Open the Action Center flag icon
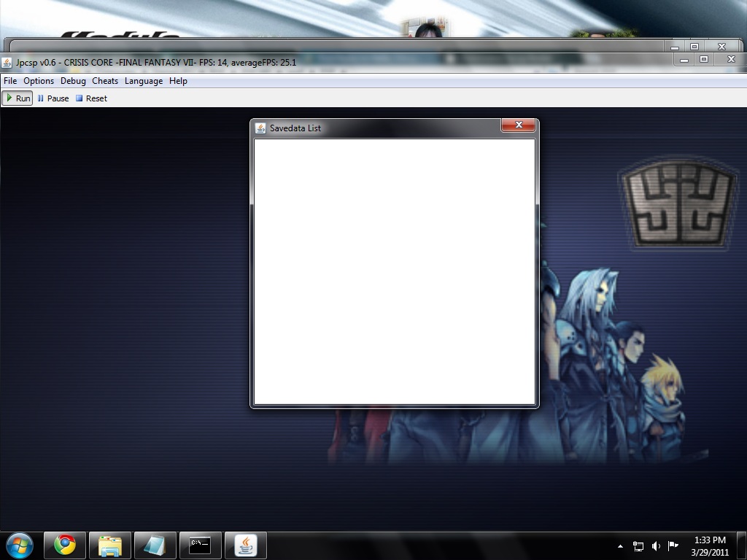This screenshot has height=560, width=747. click(x=673, y=545)
